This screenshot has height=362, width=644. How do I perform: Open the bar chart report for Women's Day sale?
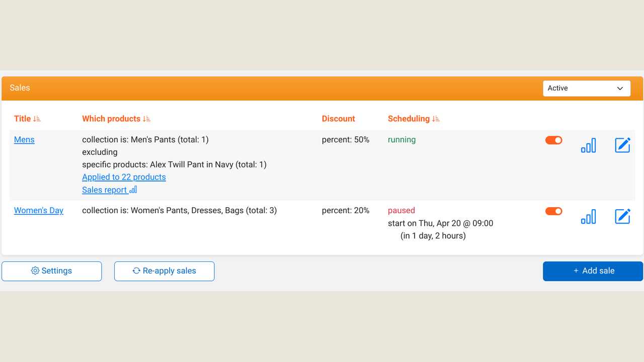[588, 216]
